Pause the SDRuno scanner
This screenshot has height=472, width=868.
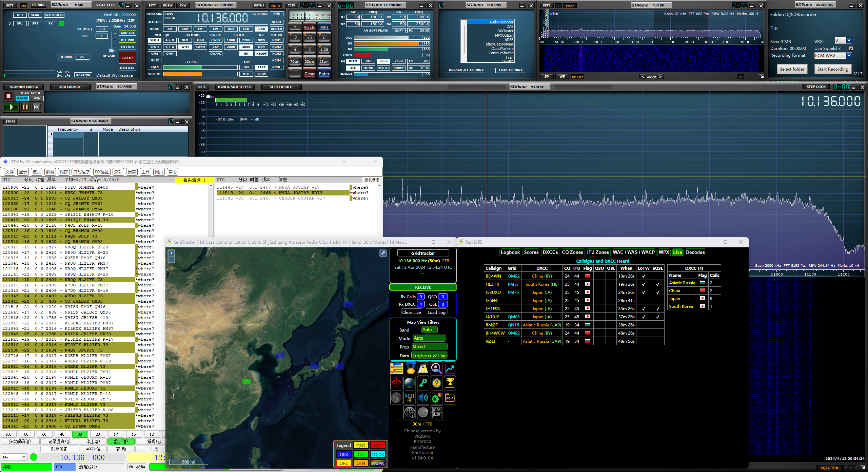click(x=25, y=107)
